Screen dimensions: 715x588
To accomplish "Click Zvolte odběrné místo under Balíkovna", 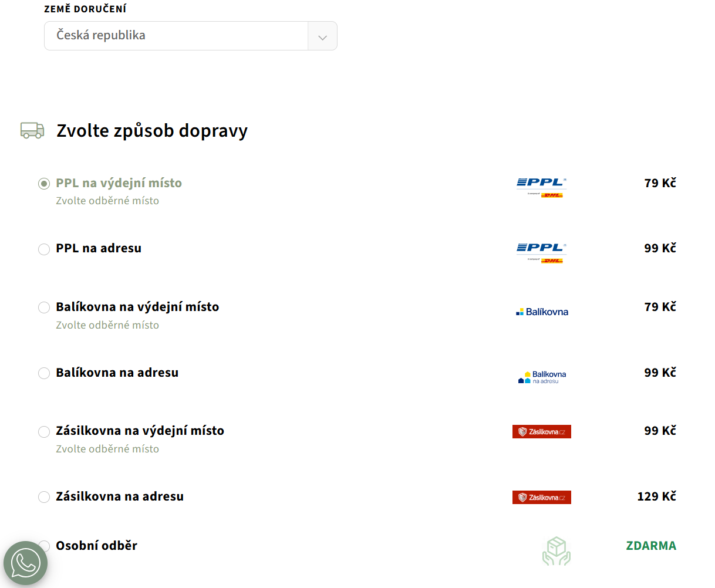I will (x=107, y=325).
